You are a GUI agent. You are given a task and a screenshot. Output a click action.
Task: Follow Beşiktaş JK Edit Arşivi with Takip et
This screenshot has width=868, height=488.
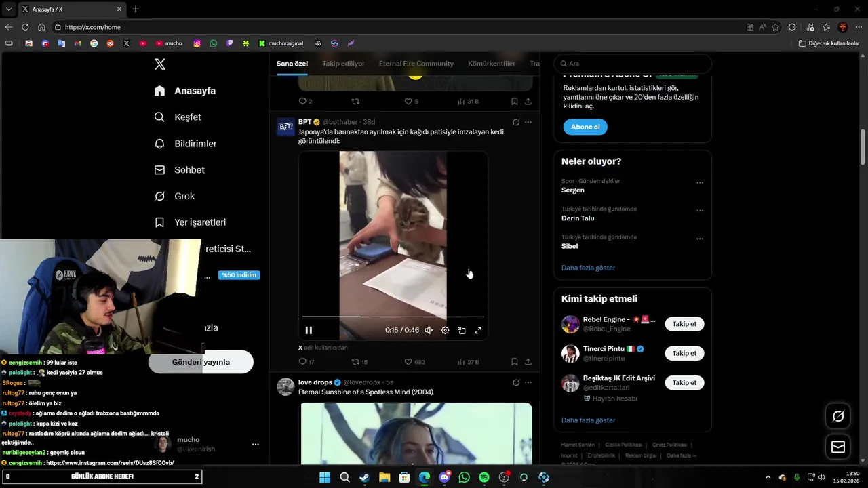point(684,383)
